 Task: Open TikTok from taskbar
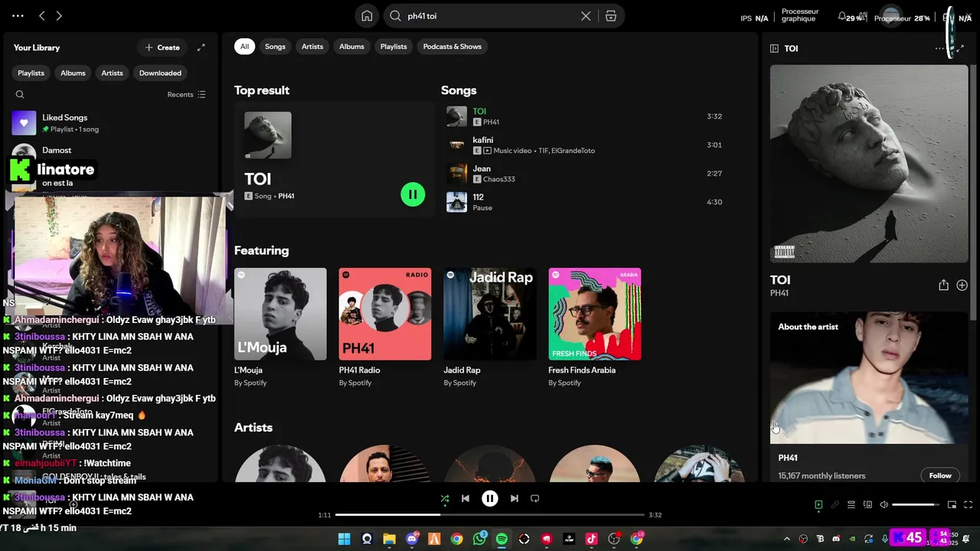[x=591, y=539]
